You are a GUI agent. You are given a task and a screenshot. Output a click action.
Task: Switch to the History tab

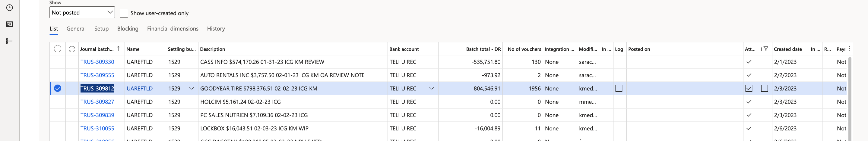pyautogui.click(x=216, y=29)
